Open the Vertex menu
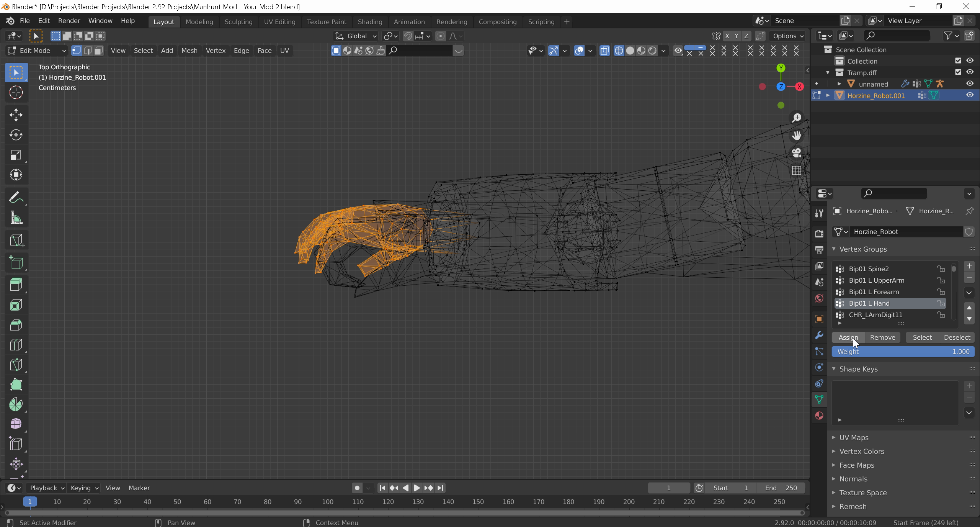The height and width of the screenshot is (527, 980). [216, 51]
